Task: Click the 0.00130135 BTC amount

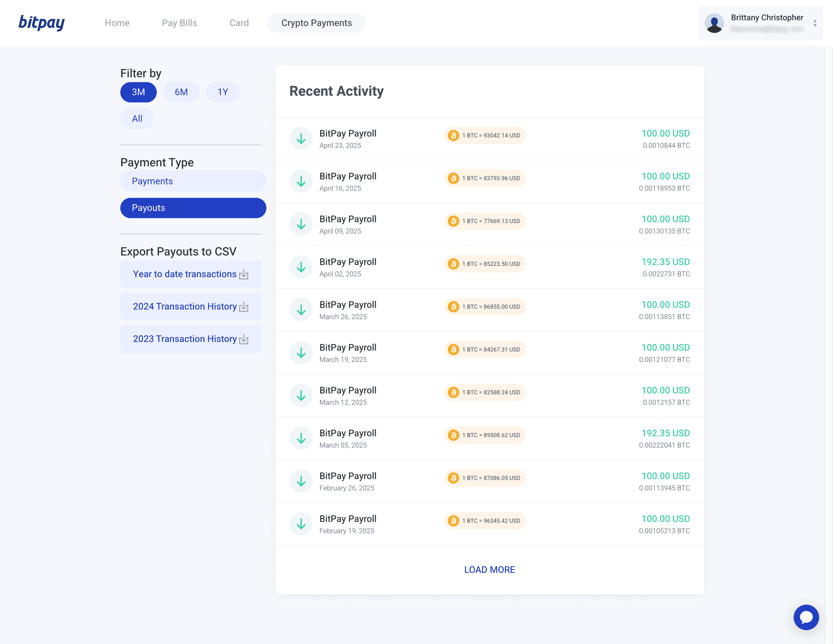Action: point(664,231)
